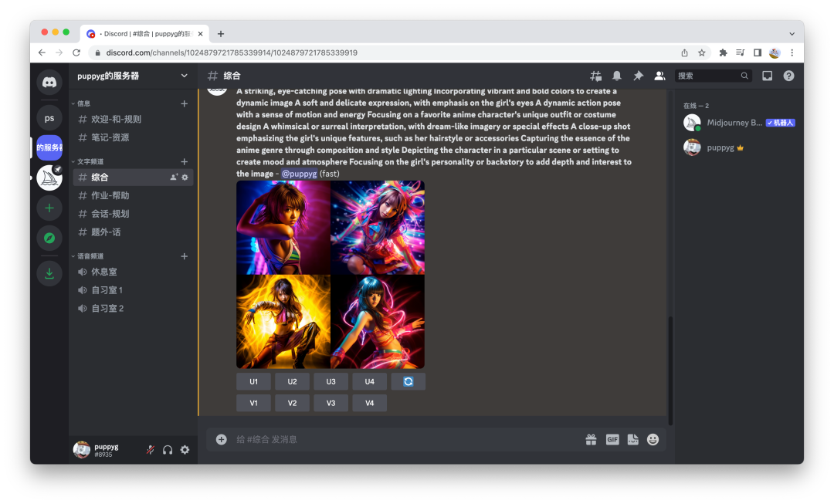Collapse the 语音频道 voice category

[91, 256]
